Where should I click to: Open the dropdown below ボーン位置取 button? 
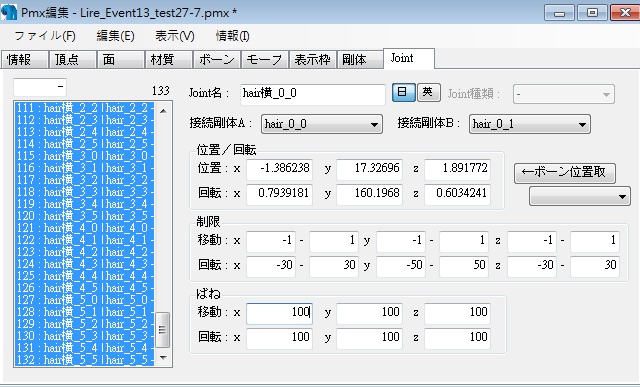580,196
